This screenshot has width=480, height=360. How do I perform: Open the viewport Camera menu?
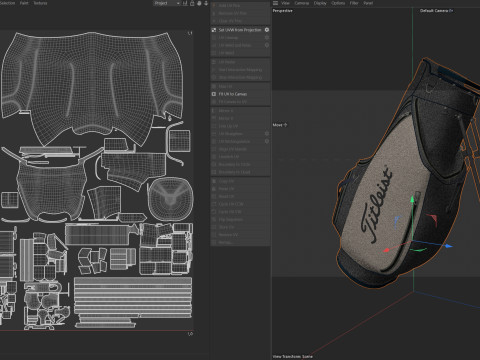[x=302, y=3]
